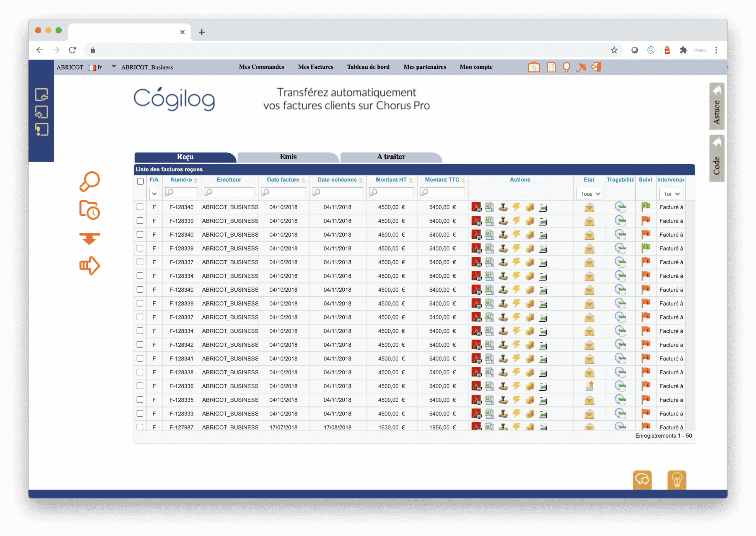The height and width of the screenshot is (536, 756).
Task: Reload the page in the browser
Action: [x=73, y=50]
